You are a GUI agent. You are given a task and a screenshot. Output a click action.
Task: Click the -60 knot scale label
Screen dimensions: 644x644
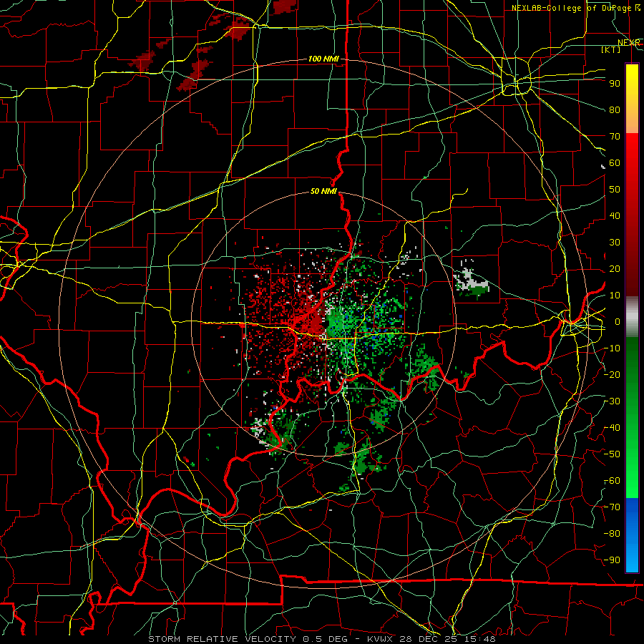click(612, 481)
